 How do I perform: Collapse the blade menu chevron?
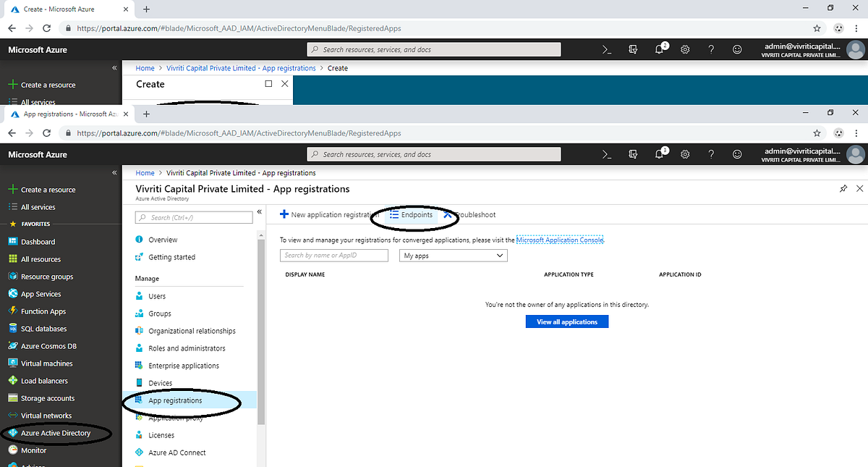[260, 213]
